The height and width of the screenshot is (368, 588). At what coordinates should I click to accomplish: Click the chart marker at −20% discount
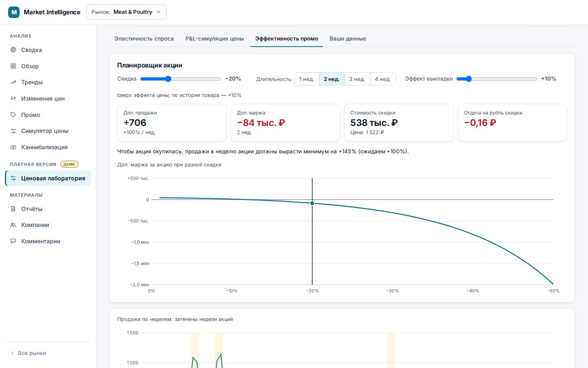pos(312,203)
